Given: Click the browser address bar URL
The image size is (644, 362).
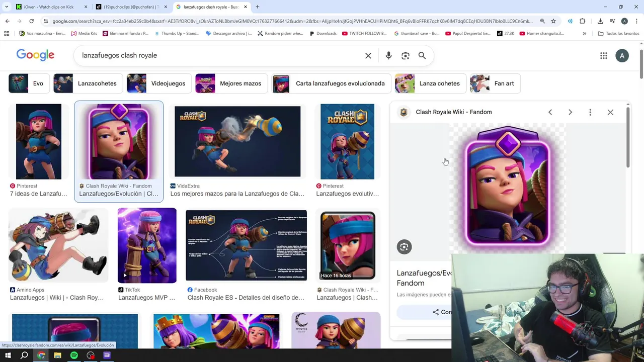Looking at the screenshot, I should 292,21.
